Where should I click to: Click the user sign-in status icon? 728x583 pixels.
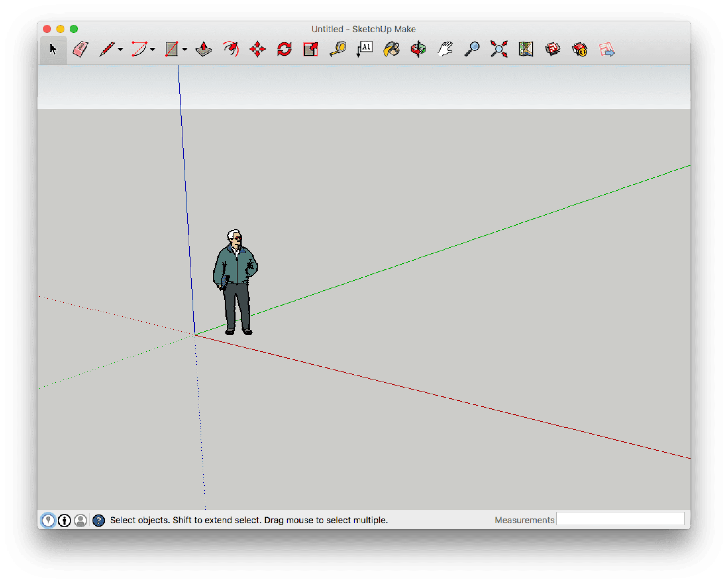81,520
